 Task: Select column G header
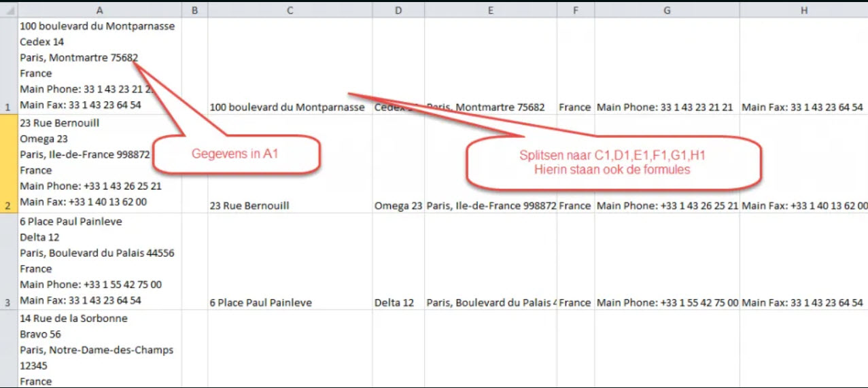[667, 10]
